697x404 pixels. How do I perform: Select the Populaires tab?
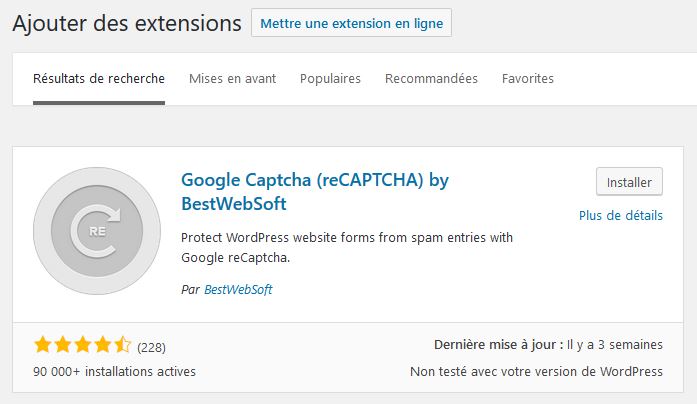[x=330, y=79]
